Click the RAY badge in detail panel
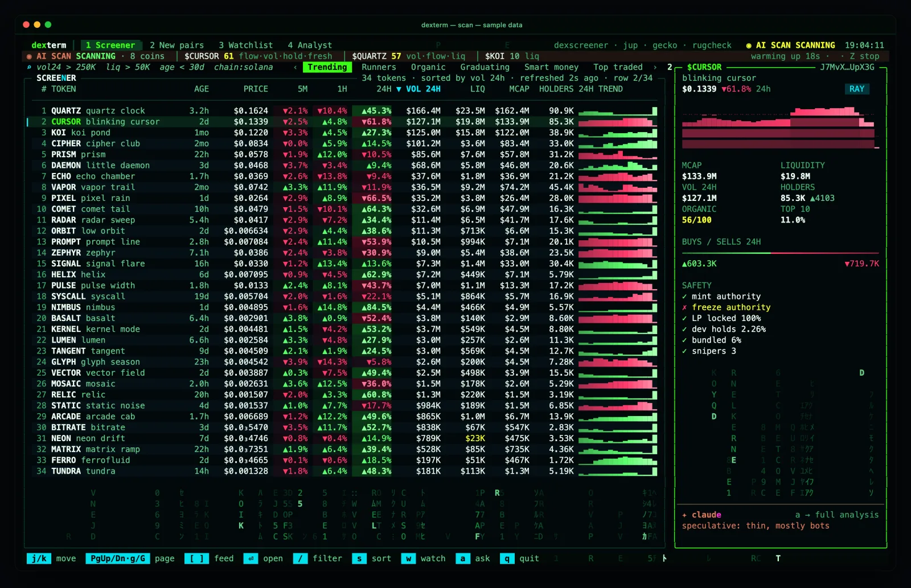Screen dimensions: 911x588 (x=856, y=89)
